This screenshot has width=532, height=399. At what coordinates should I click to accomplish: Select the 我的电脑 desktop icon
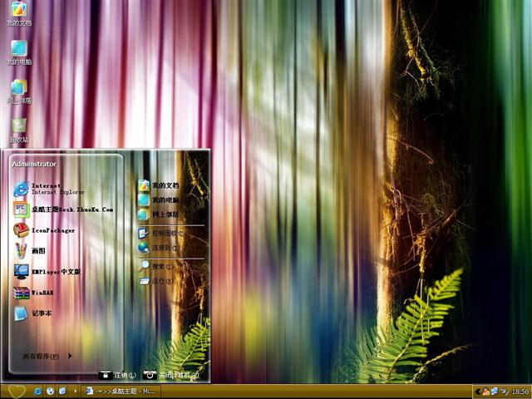point(19,52)
